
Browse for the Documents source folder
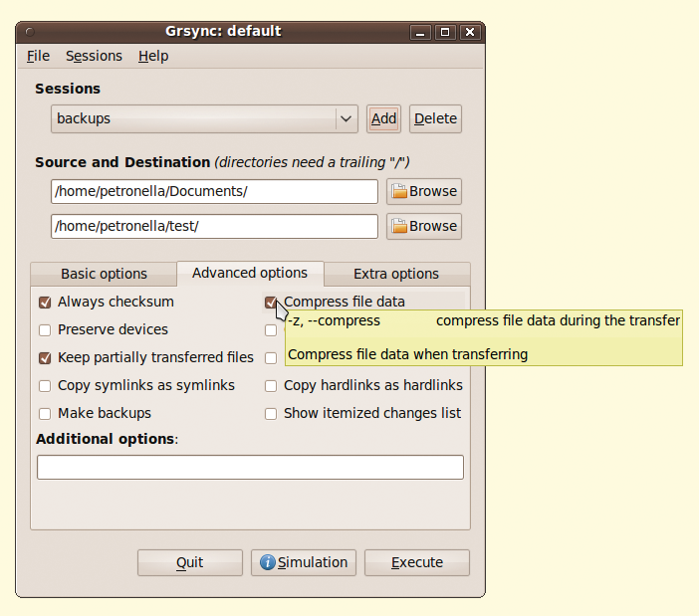(424, 191)
